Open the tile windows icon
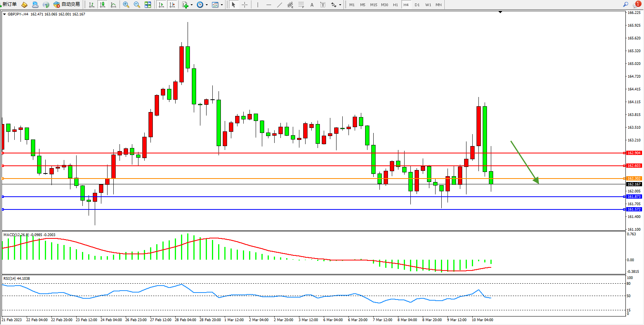Viewport: 644px width, 325px height. click(148, 5)
